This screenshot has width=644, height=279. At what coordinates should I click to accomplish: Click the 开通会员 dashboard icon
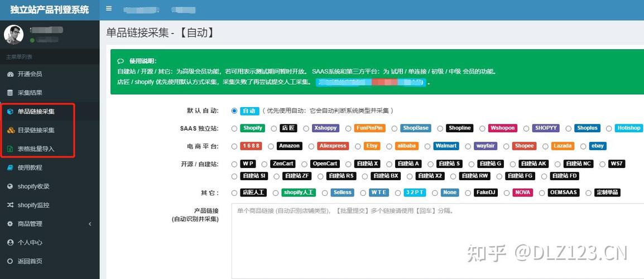pyautogui.click(x=10, y=74)
